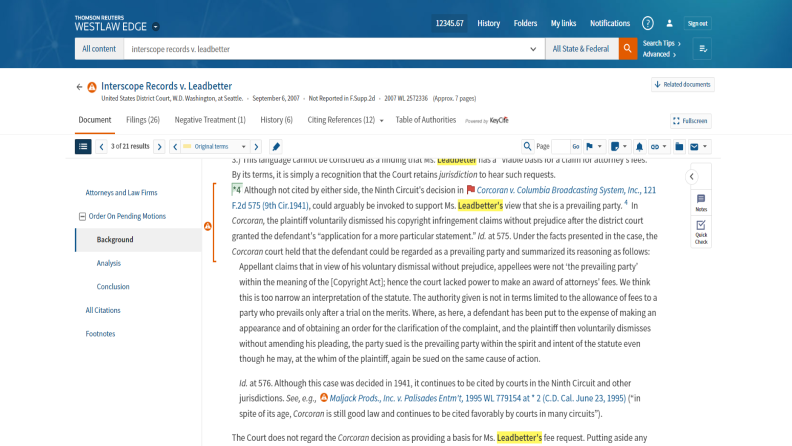Open History in the top navigation
The height and width of the screenshot is (446, 792).
tap(488, 23)
